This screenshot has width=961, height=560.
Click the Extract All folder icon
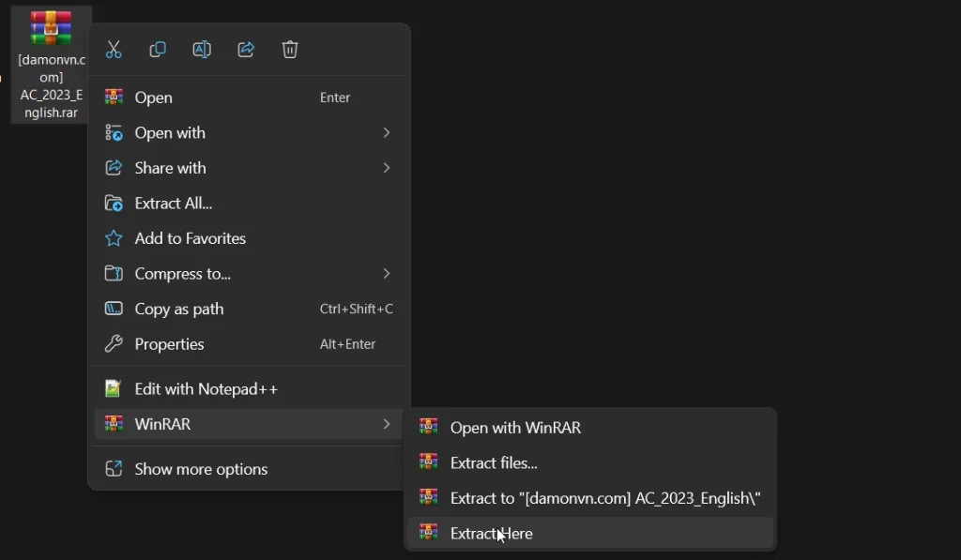point(114,203)
